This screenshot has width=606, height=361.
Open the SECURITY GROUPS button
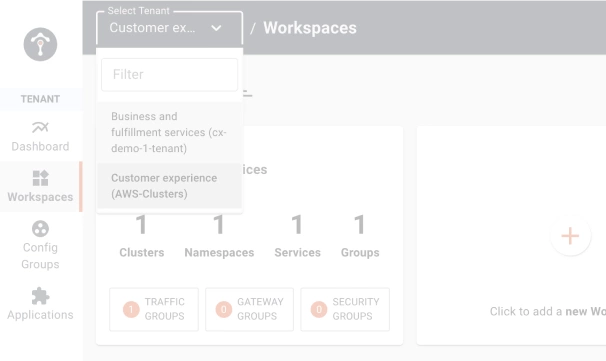(345, 309)
